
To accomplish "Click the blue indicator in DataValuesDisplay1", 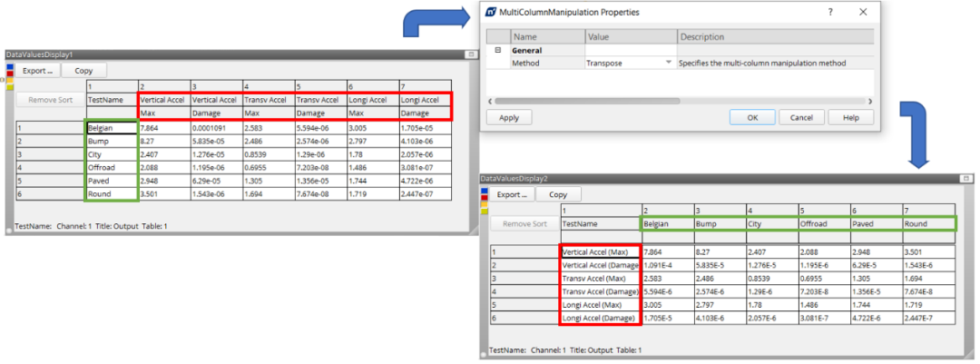I will 9,66.
